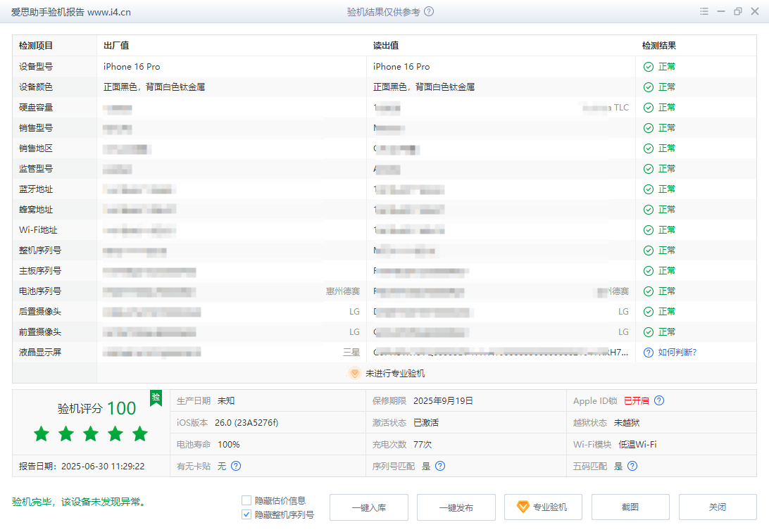Image resolution: width=769 pixels, height=532 pixels.
Task: Check the 隐藏估价信息 checkbox
Action: pyautogui.click(x=246, y=500)
